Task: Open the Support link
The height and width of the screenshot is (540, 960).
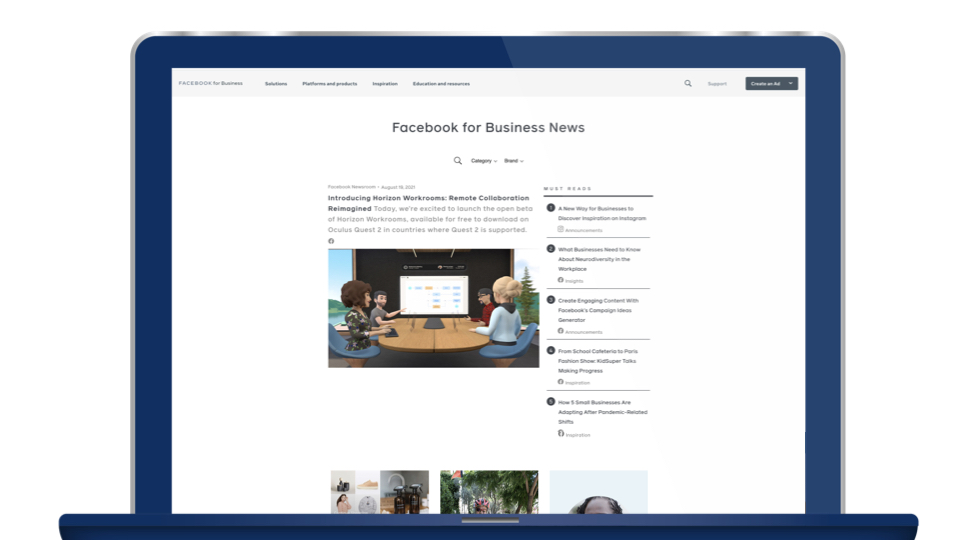Action: point(717,84)
